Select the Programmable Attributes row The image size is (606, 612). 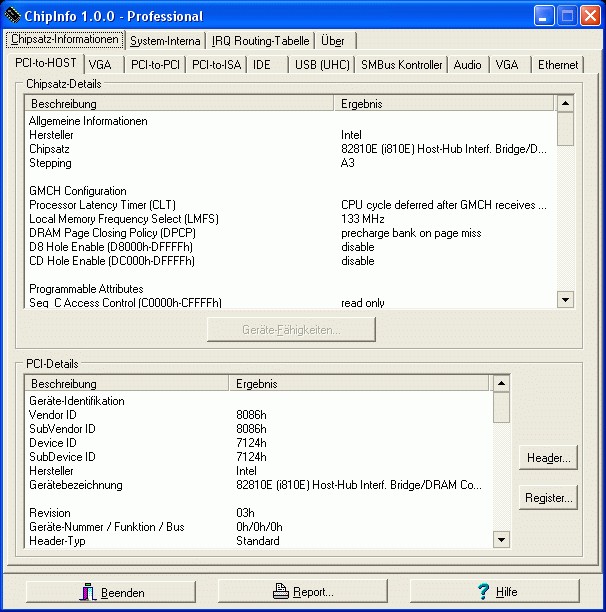[290, 289]
